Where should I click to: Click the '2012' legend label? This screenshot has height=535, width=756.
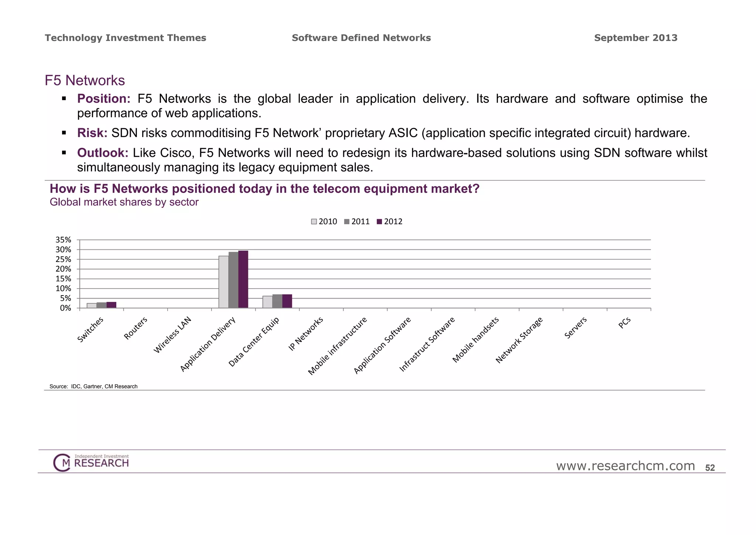click(x=393, y=222)
